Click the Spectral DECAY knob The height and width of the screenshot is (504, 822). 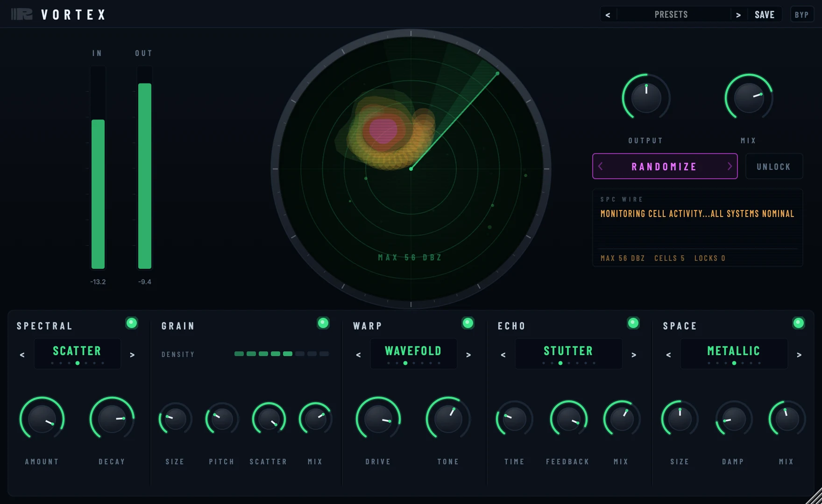(x=112, y=419)
